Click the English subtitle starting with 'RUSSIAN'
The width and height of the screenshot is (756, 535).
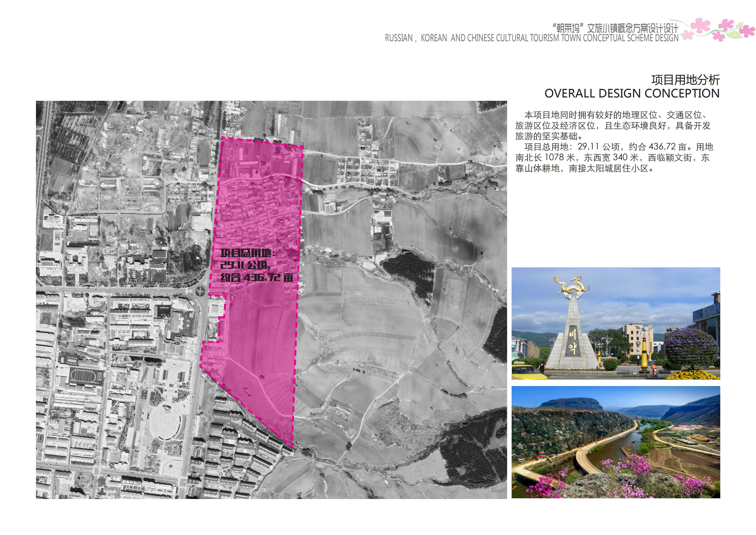tap(531, 38)
